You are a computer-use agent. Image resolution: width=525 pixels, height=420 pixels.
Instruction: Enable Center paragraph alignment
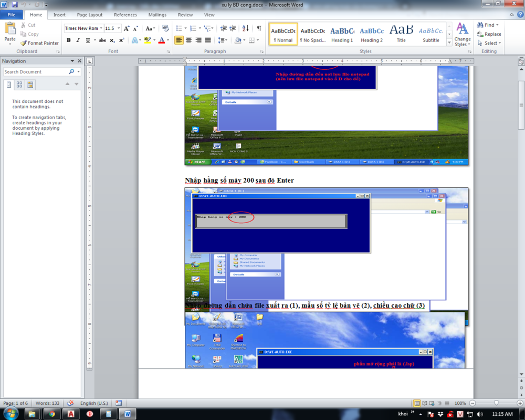click(x=188, y=40)
